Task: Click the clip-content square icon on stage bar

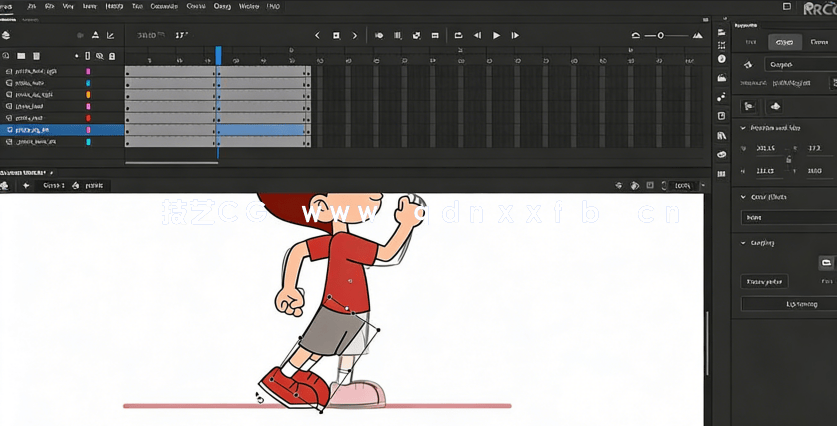Action: point(650,186)
